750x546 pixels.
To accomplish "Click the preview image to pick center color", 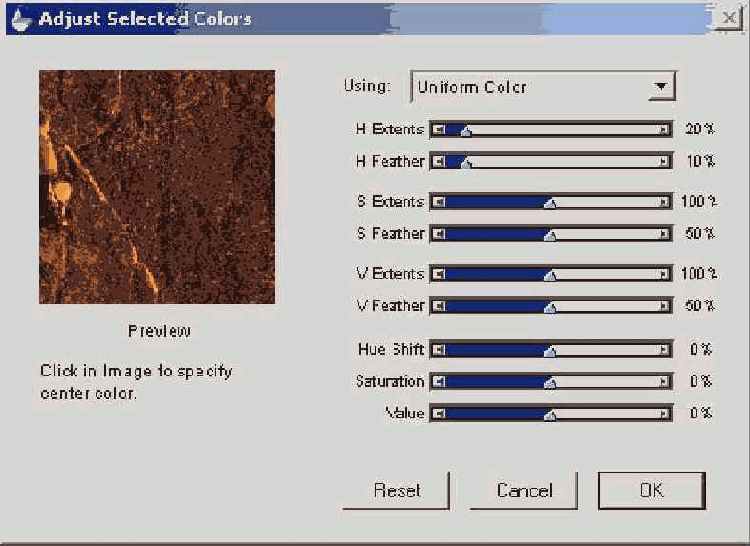I will 157,187.
